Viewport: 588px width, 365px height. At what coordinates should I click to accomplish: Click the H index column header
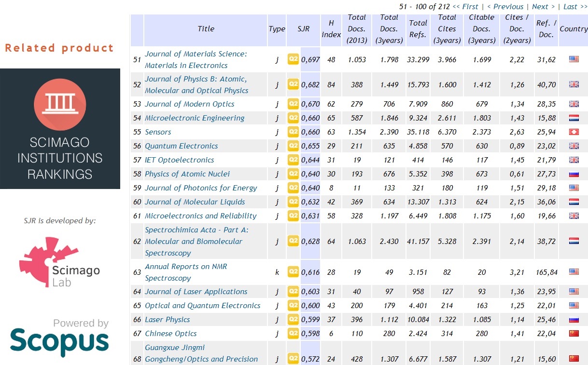[331, 28]
